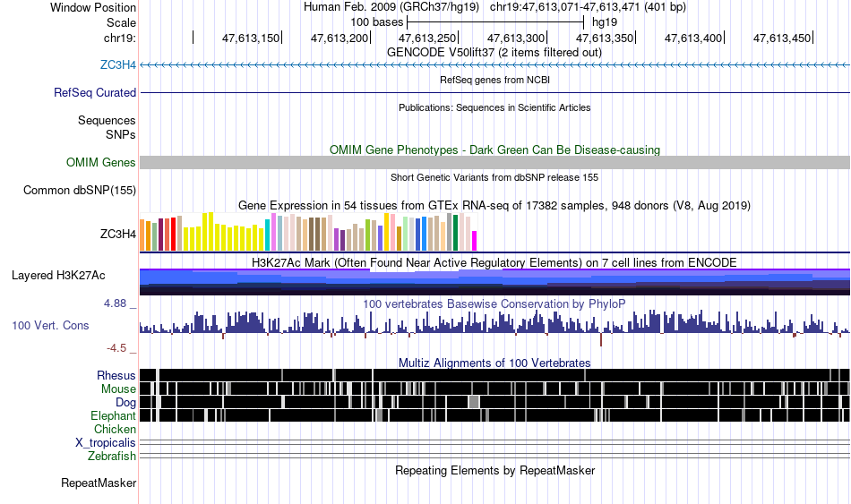Click the dark green bar in GTEx chart
Image resolution: width=851 pixels, height=504 pixels.
[455, 232]
